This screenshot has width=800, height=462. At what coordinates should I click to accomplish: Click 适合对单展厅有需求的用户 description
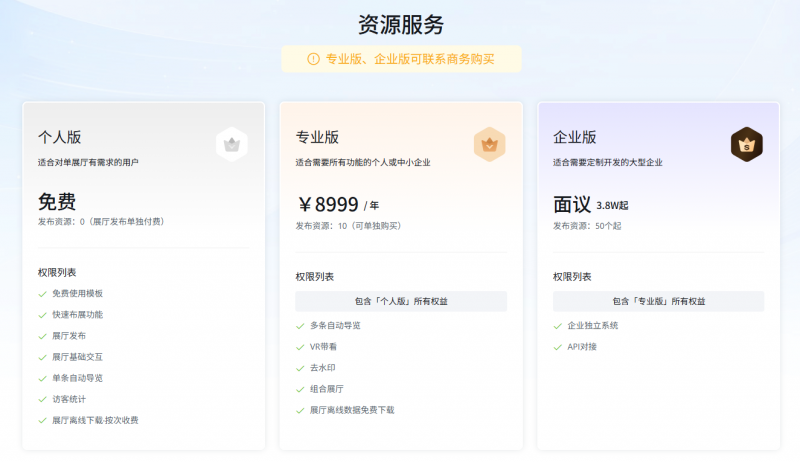coord(88,163)
